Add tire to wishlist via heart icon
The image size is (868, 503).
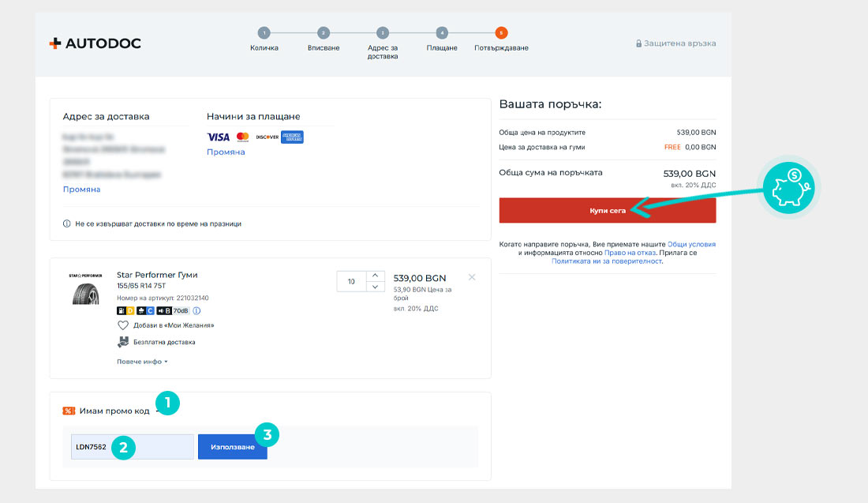(x=123, y=325)
